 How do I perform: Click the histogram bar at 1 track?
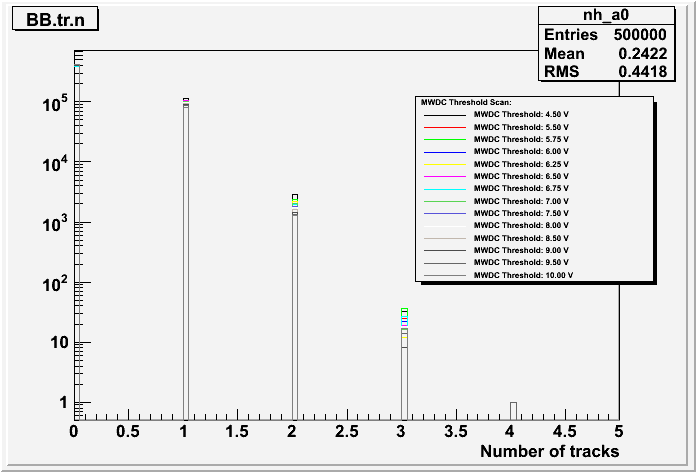click(186, 259)
